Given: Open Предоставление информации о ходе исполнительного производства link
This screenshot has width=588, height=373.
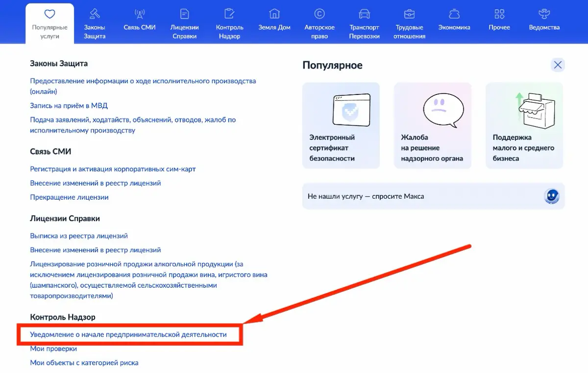Looking at the screenshot, I should pyautogui.click(x=143, y=86).
